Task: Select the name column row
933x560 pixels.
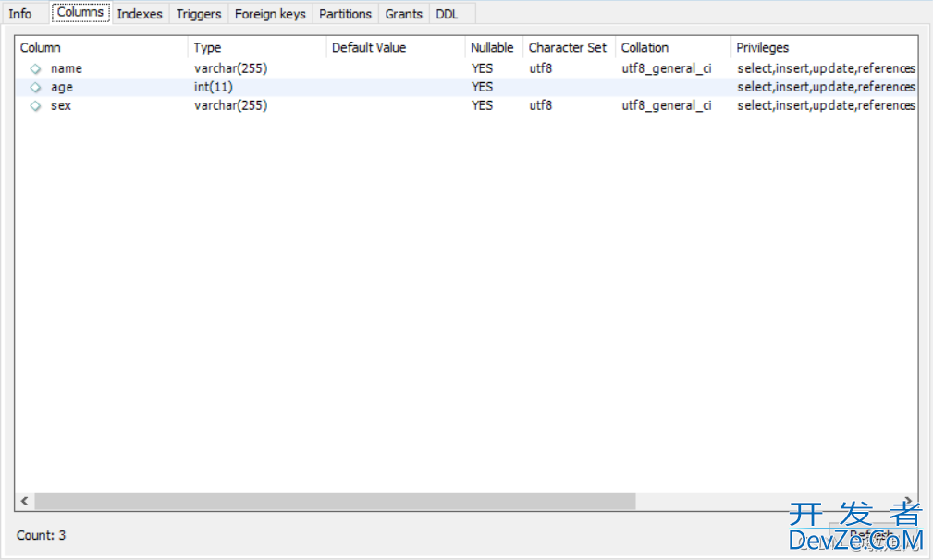Action: coord(466,69)
